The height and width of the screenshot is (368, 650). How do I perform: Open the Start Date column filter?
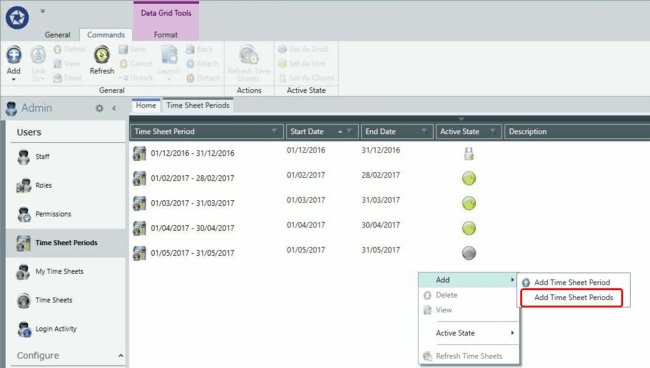[349, 131]
